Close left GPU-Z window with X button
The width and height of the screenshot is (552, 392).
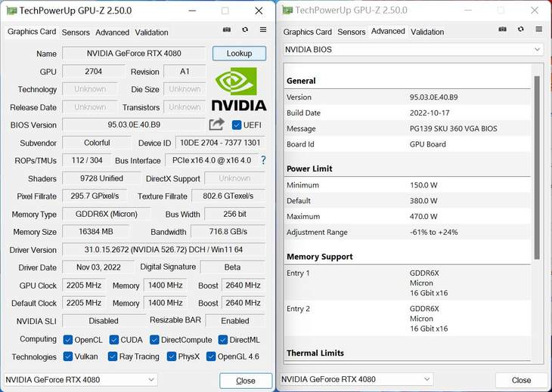[x=259, y=11]
